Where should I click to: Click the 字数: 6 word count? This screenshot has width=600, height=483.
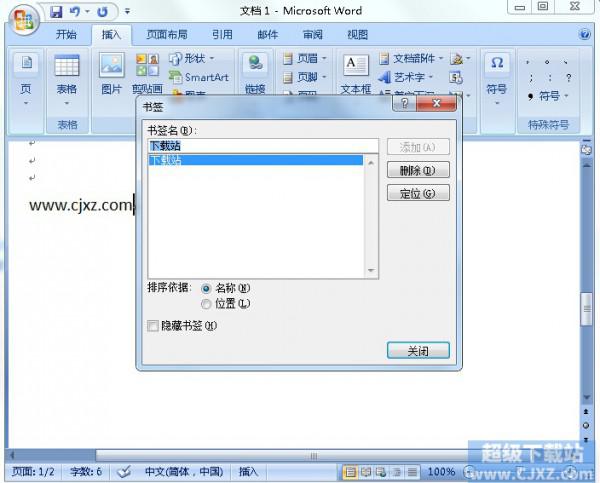point(86,472)
